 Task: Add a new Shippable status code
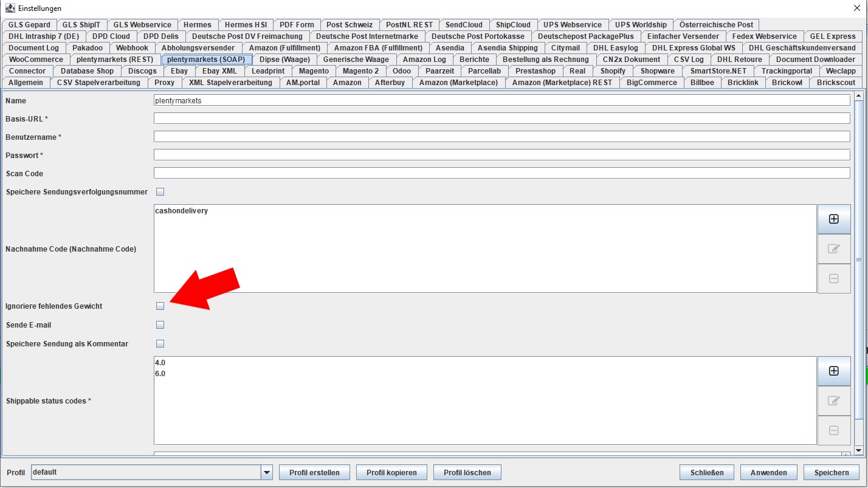coord(834,371)
